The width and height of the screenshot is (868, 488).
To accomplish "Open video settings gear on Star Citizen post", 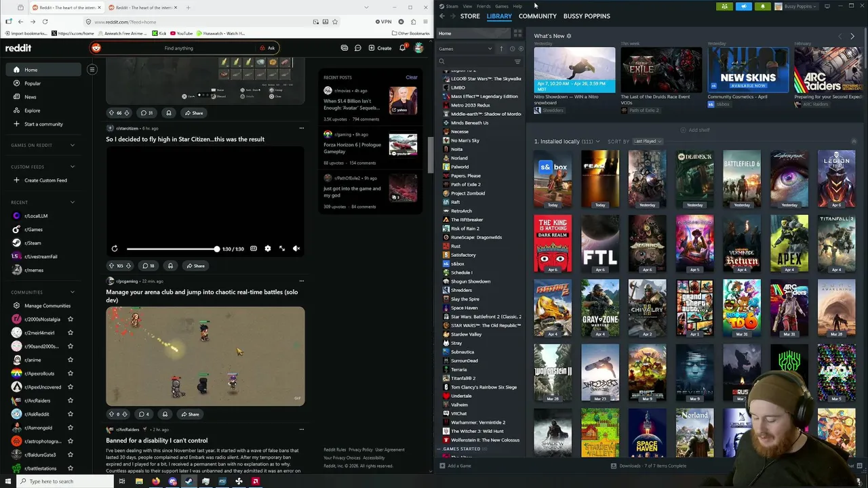I will pyautogui.click(x=268, y=249).
